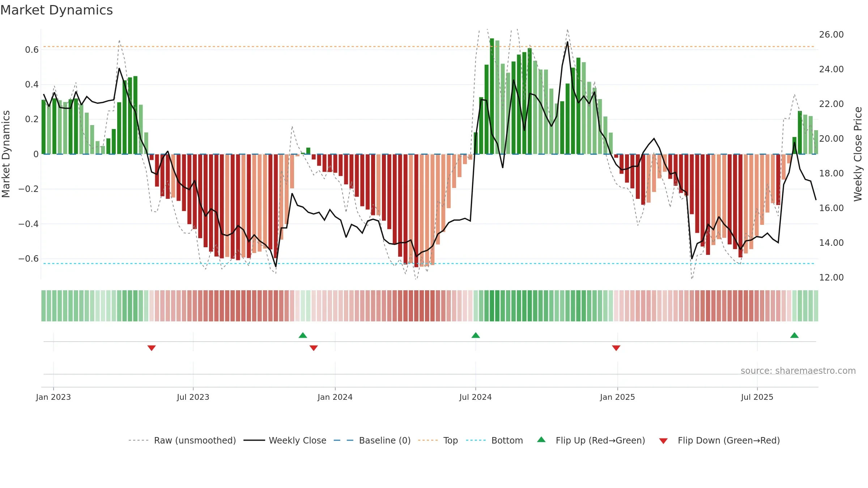Click the Weekly Close Price axis title
868x488 pixels.
[858, 154]
